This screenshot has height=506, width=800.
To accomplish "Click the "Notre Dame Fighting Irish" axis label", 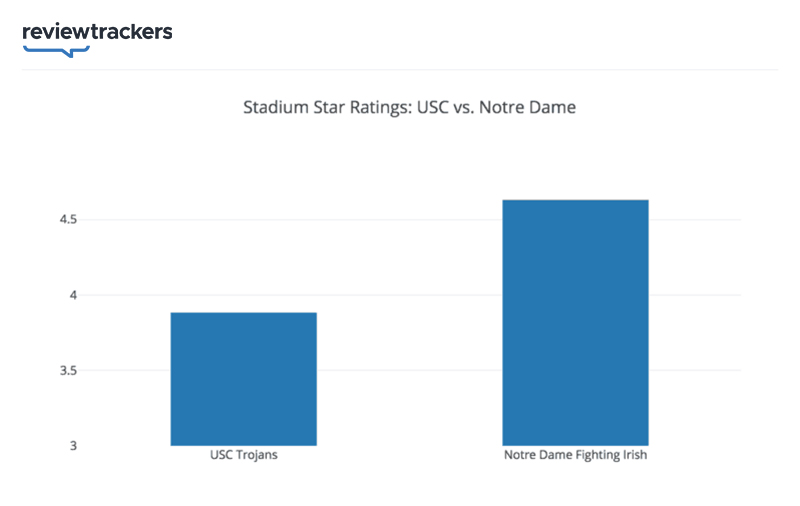I will [x=575, y=456].
